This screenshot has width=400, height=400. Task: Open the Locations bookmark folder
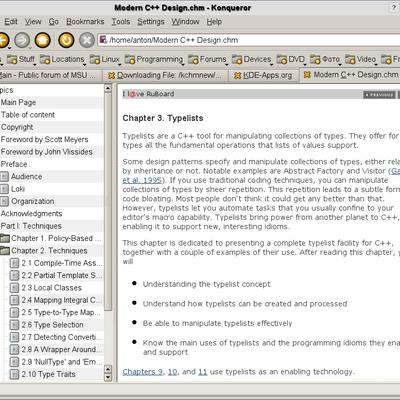[62, 59]
